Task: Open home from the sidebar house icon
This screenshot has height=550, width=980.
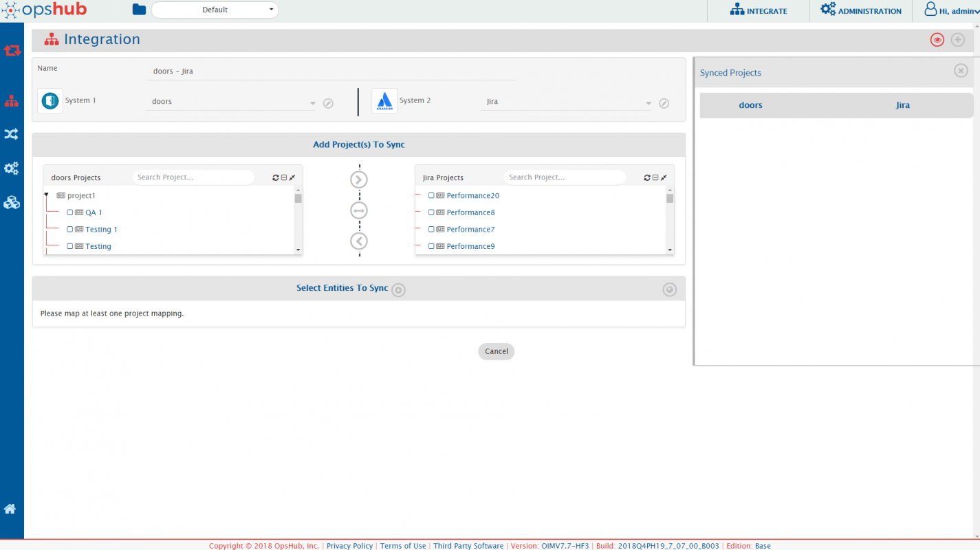Action: (10, 509)
